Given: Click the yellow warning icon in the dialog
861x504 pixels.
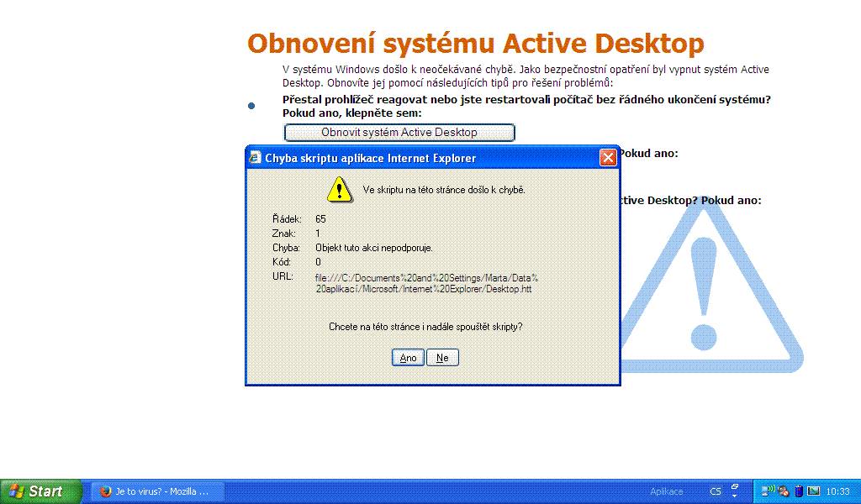Looking at the screenshot, I should pos(340,190).
